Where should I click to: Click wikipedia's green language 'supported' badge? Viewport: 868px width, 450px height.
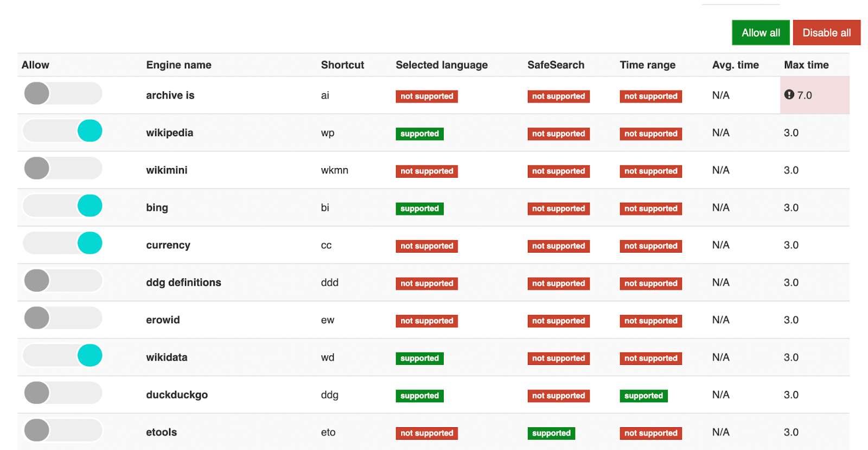(x=419, y=133)
